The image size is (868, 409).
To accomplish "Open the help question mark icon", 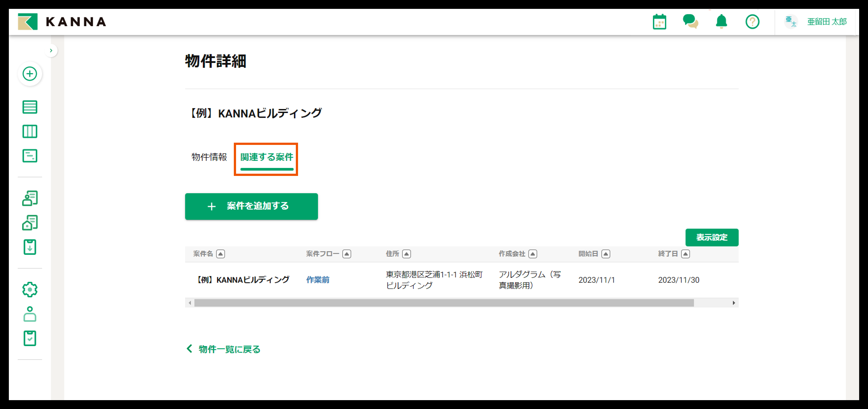I will (752, 22).
